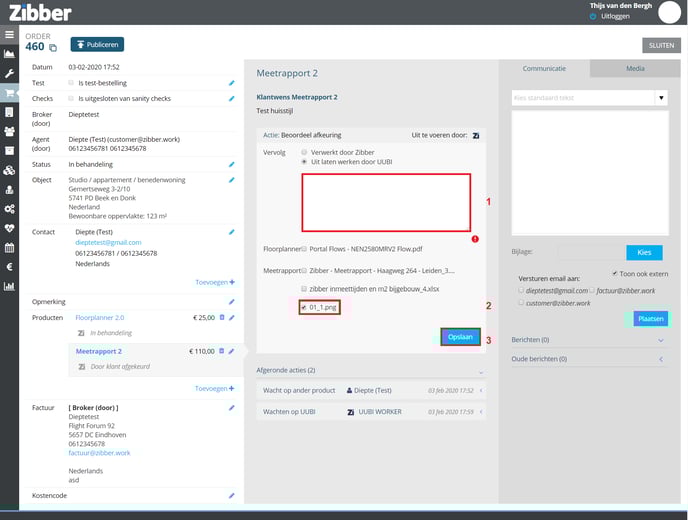Switch to the Media tab
The height and width of the screenshot is (520, 688).
coord(635,69)
